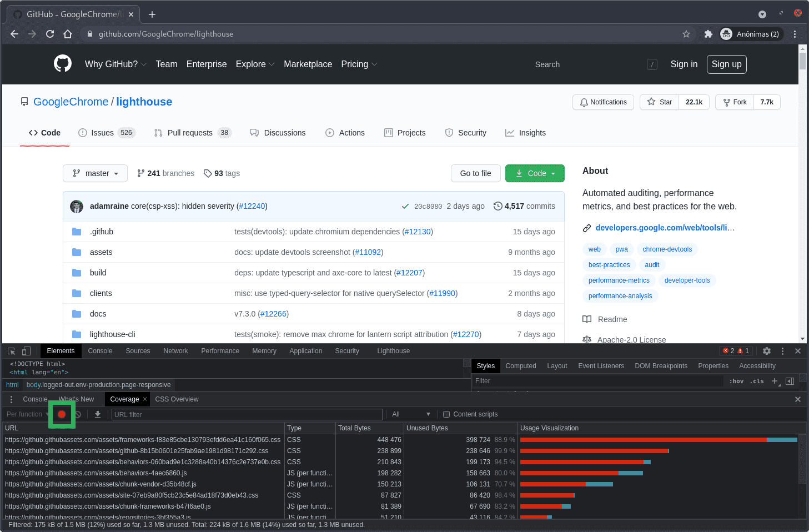Screen dimensions: 809x532
Task: Open a new Chrome tab
Action: click(x=152, y=14)
